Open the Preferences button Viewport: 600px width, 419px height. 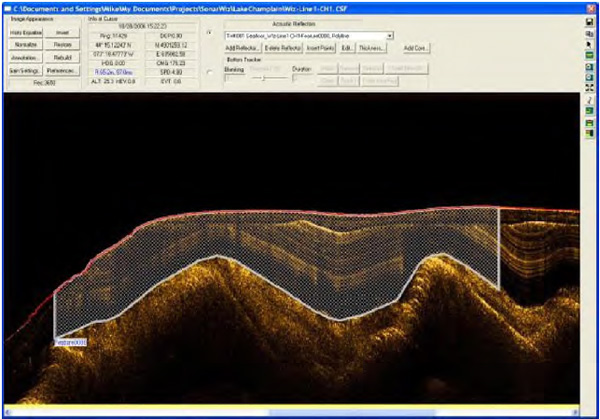click(61, 72)
